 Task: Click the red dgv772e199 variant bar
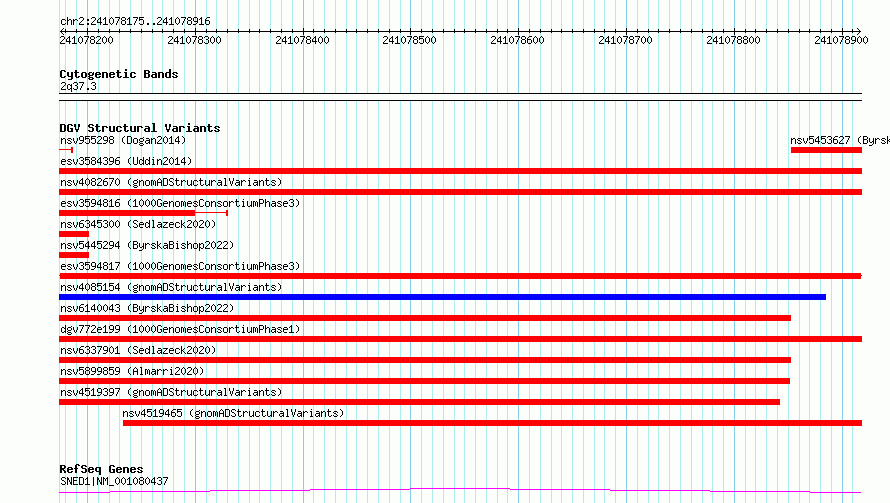click(460, 339)
